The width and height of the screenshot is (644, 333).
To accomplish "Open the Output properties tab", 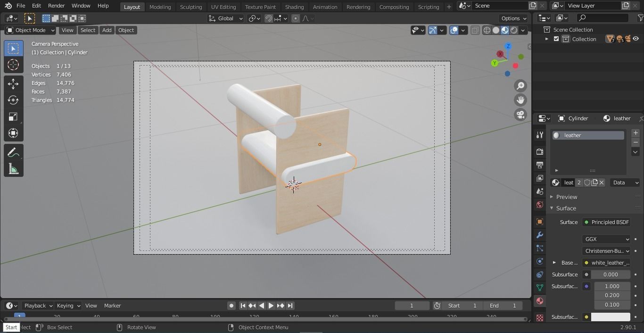I will coord(540,165).
